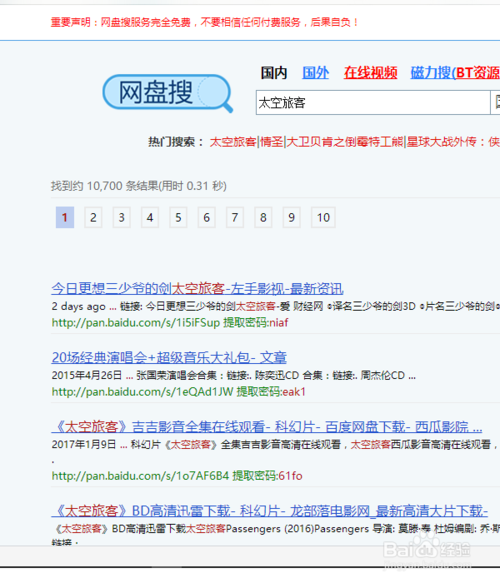The width and height of the screenshot is (500, 583).
Task: Switch to the 国外 tab
Action: coord(315,73)
